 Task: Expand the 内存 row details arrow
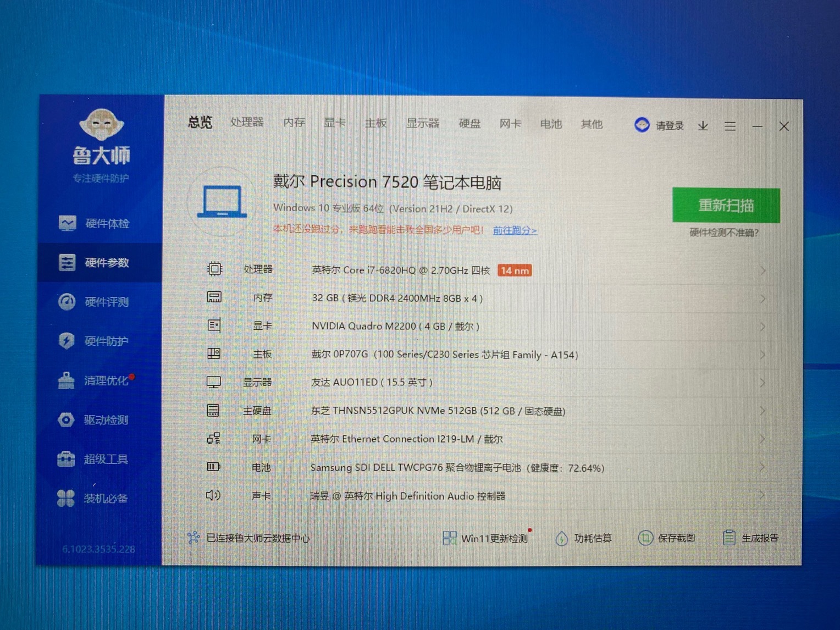click(x=763, y=299)
